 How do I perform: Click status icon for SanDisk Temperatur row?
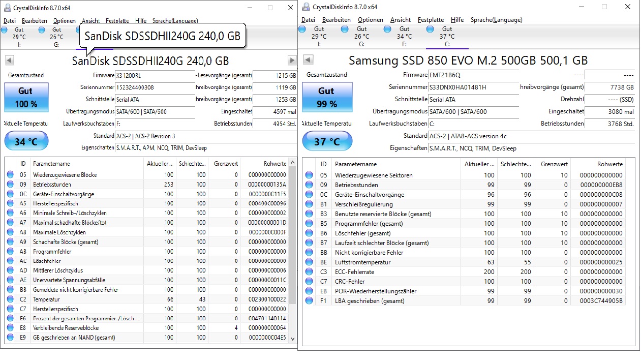click(x=10, y=299)
